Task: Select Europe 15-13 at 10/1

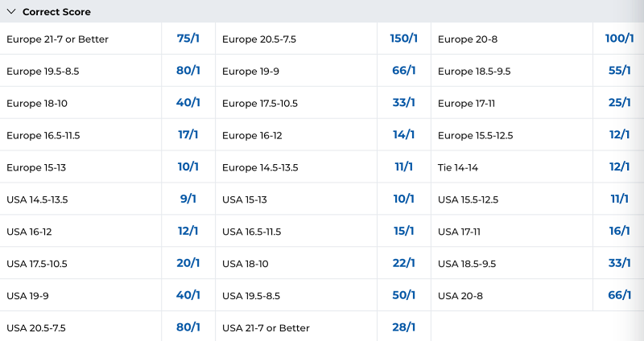Action: (x=188, y=166)
